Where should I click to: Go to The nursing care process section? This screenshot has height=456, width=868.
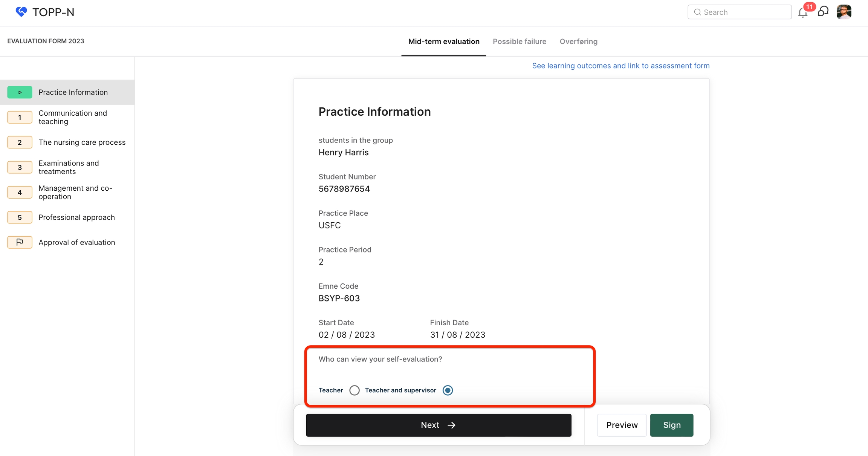[82, 142]
